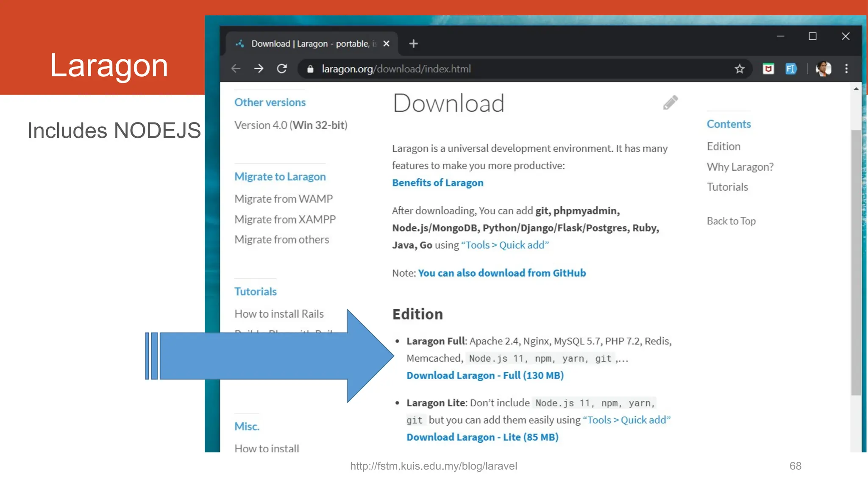Bookmark this page with the star icon
This screenshot has width=868, height=488.
coord(740,69)
